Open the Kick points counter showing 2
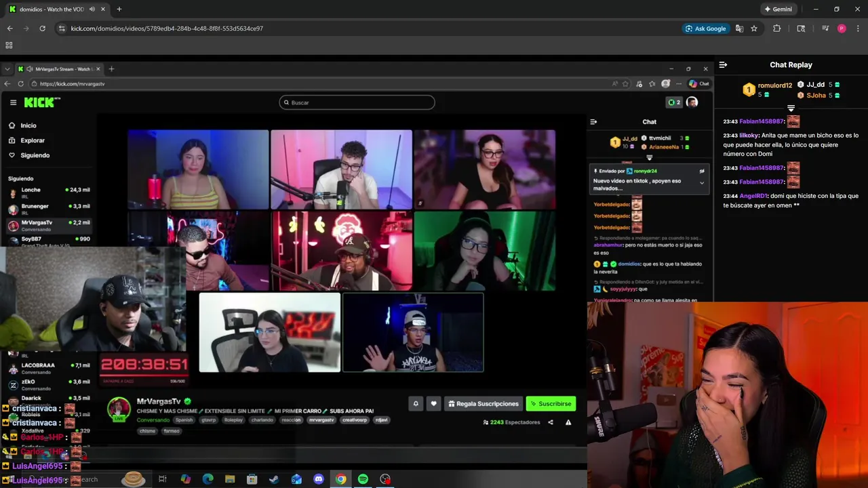This screenshot has height=488, width=868. coord(674,102)
